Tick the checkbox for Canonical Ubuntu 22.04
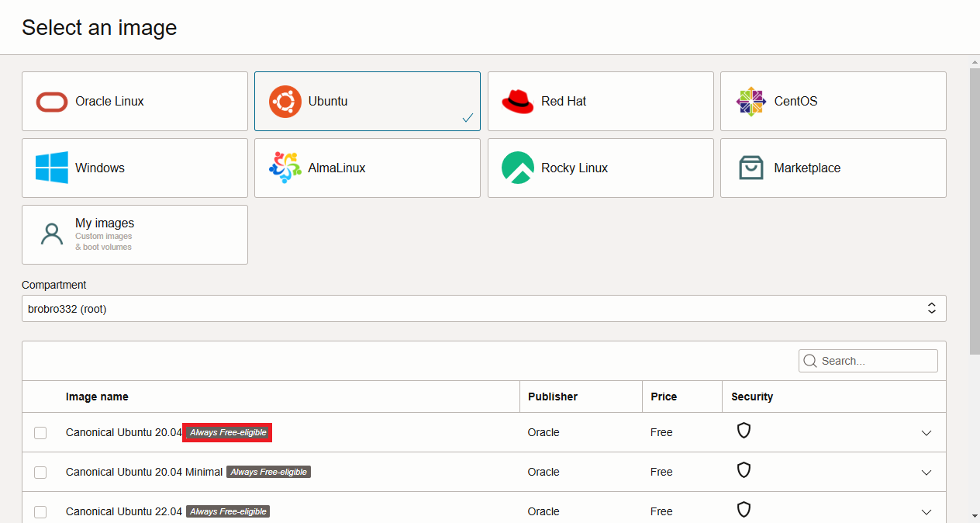Screen dimensions: 980x523 click(x=40, y=512)
